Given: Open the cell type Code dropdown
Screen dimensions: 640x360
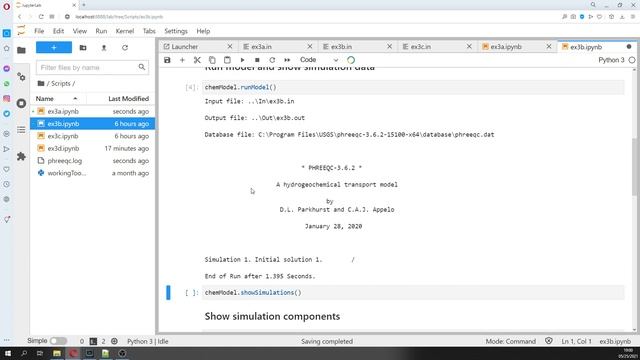Looking at the screenshot, I should (x=319, y=60).
